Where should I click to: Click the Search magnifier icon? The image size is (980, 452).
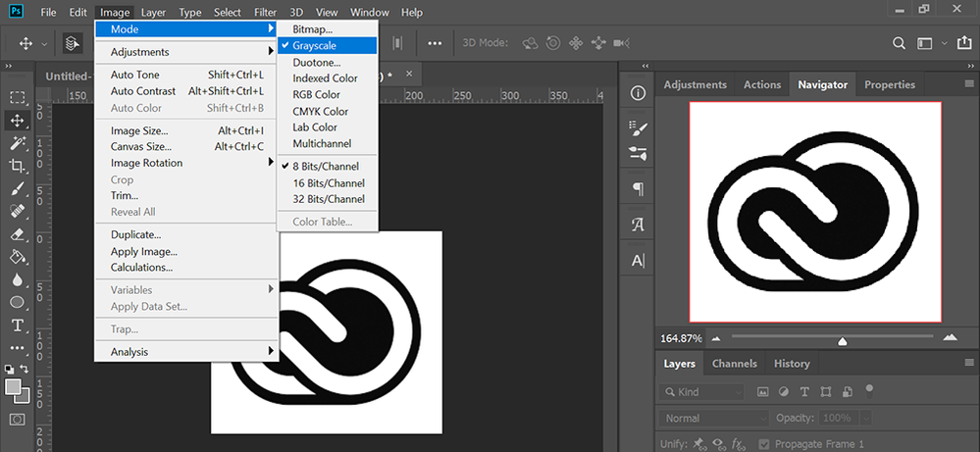(899, 43)
